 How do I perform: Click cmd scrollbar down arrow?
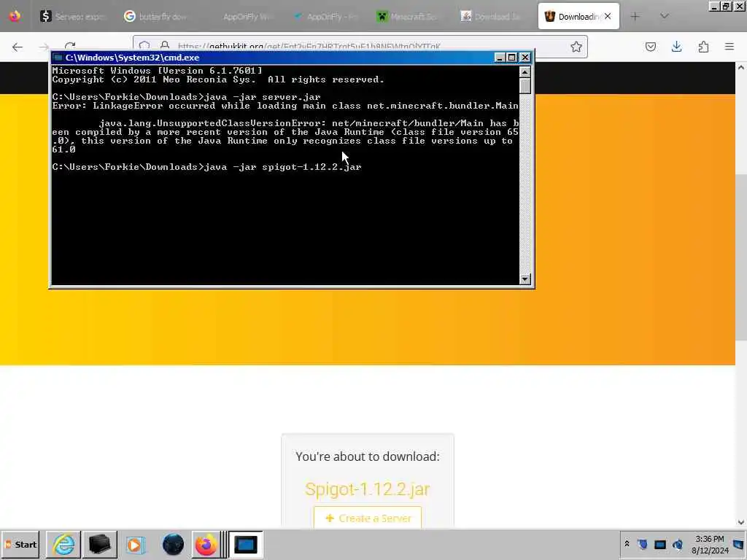[525, 279]
